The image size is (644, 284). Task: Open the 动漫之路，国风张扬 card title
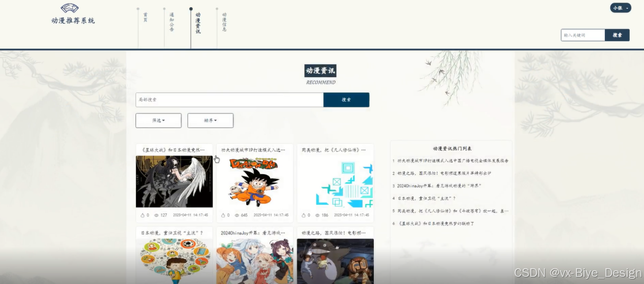click(x=334, y=233)
